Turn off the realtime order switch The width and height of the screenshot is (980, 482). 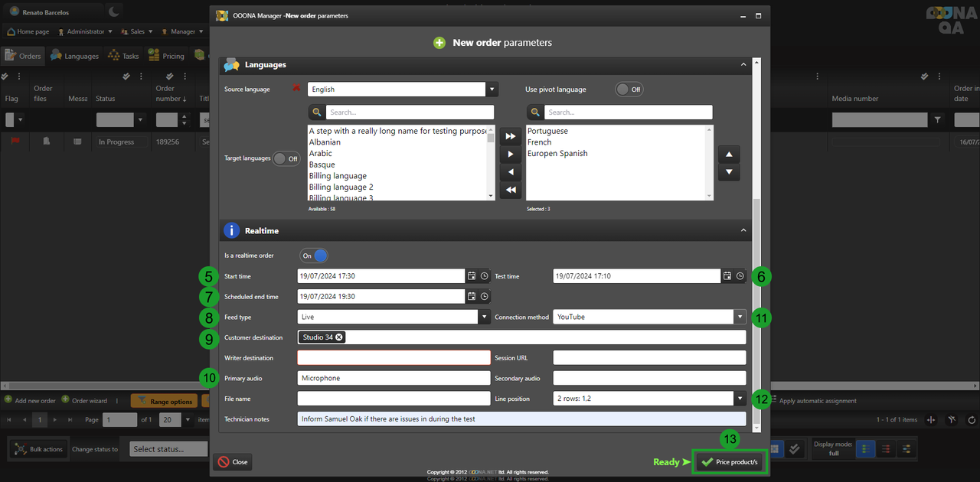pos(314,256)
